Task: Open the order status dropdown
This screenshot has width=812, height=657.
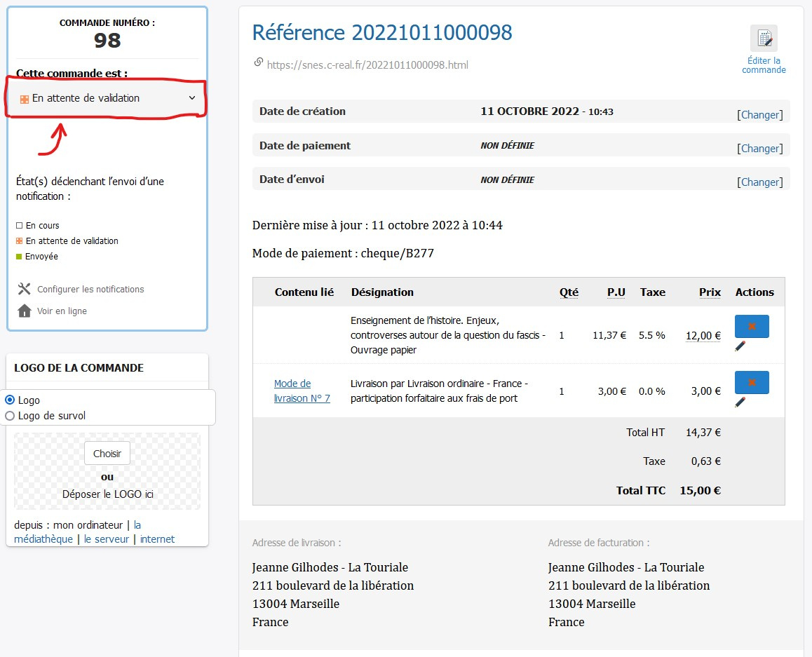Action: [107, 99]
